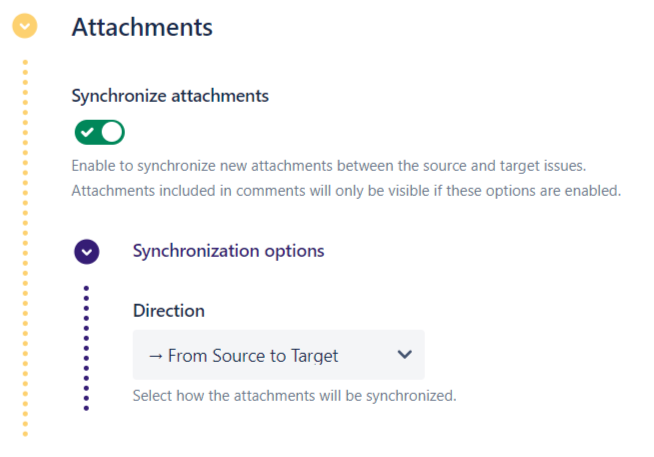
Task: Click the Attachments heading
Action: (x=142, y=27)
